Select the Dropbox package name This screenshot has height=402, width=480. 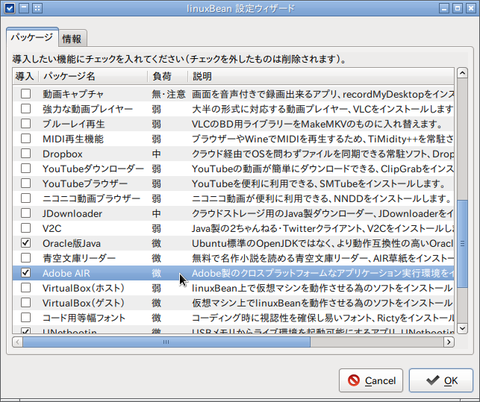point(62,154)
